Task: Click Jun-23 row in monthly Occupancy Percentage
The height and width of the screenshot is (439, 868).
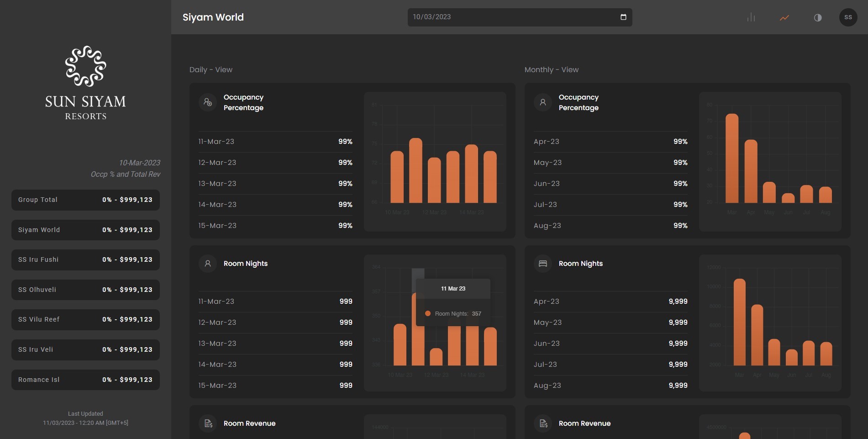Action: pyautogui.click(x=610, y=184)
